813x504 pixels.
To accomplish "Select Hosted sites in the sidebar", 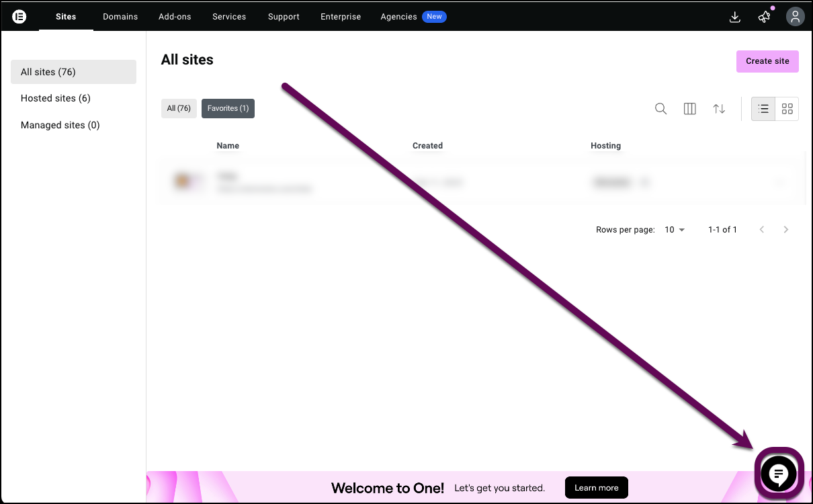I will tap(56, 98).
